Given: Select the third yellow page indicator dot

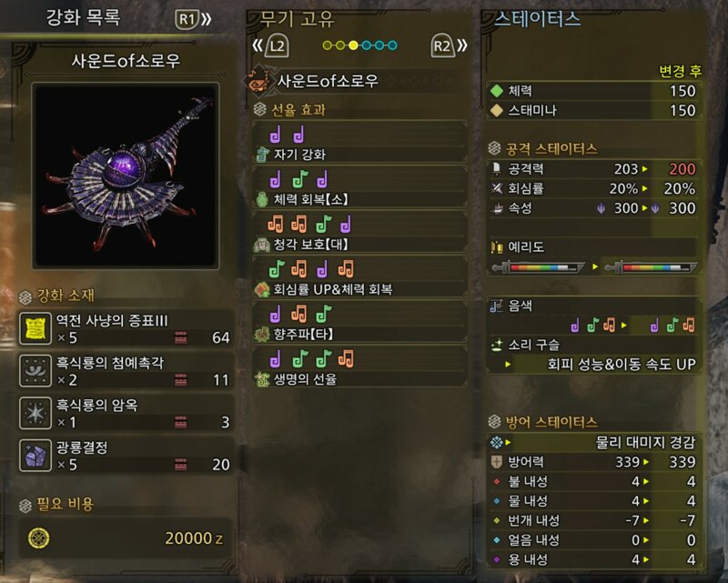Looking at the screenshot, I should click(x=353, y=45).
